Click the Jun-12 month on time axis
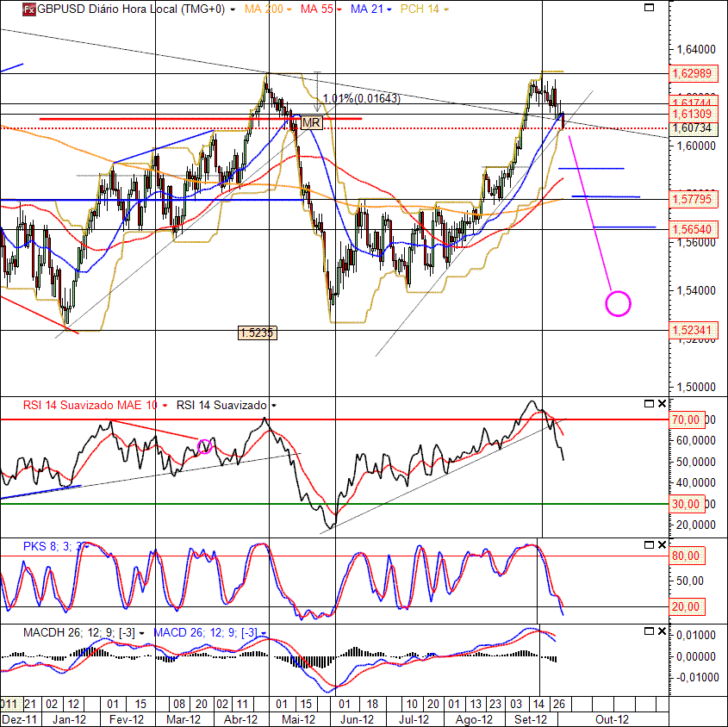The image size is (728, 727). point(357,719)
